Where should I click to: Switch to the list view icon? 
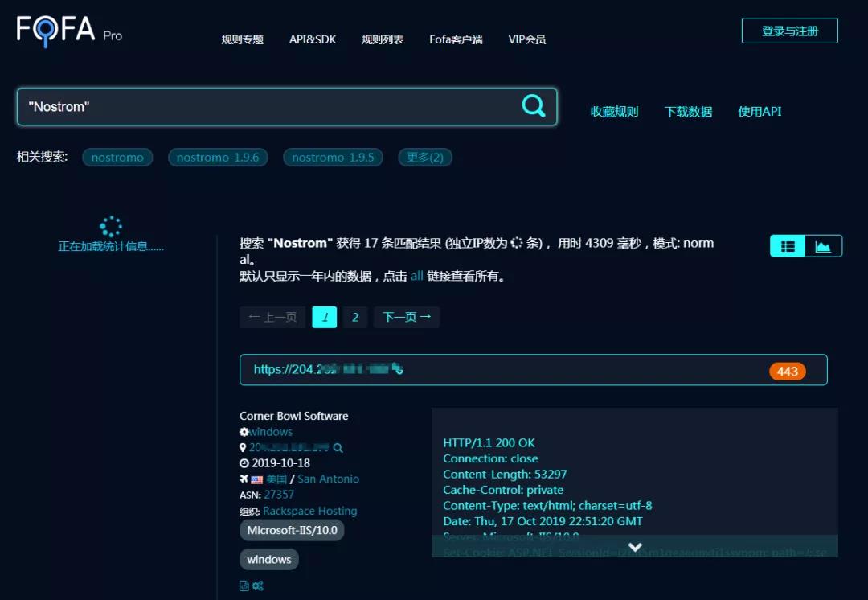pos(788,246)
